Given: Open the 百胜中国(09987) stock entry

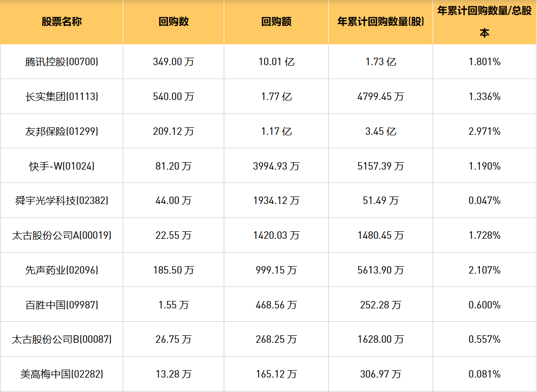Looking at the screenshot, I should [62, 304].
